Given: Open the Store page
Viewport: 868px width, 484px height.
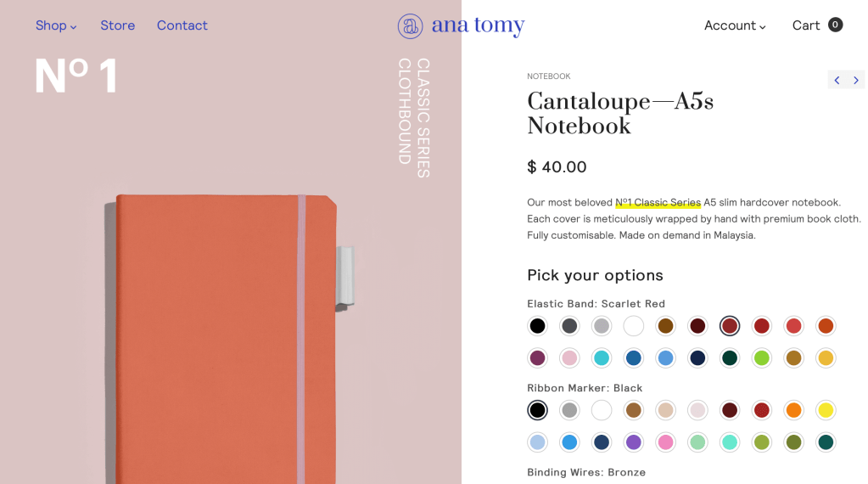Looking at the screenshot, I should (x=118, y=25).
